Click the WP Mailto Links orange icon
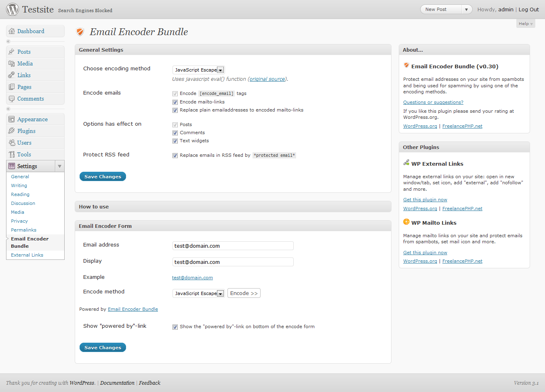 click(x=406, y=222)
